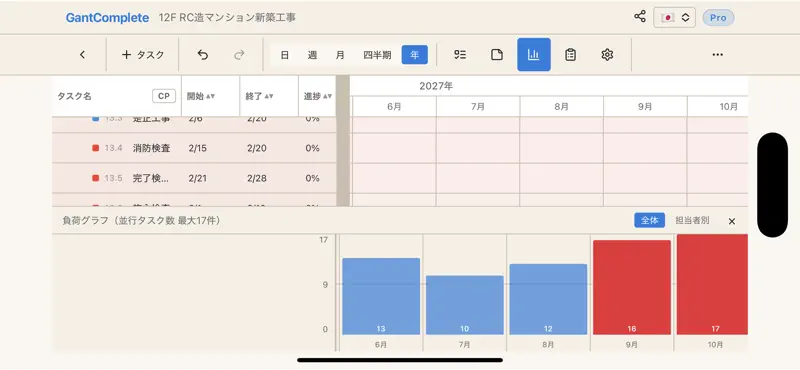Click the 8月 bar showing 12 tasks
The image size is (800, 370).
548,299
